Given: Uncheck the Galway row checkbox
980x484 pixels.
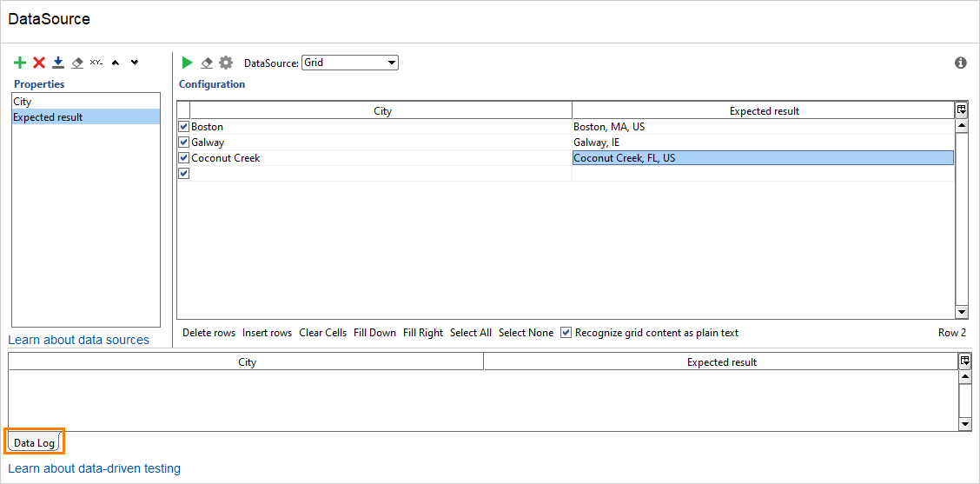Looking at the screenshot, I should click(183, 143).
